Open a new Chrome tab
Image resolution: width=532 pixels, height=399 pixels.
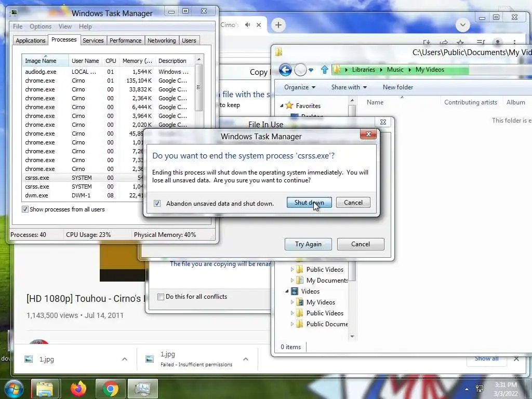coord(278,25)
